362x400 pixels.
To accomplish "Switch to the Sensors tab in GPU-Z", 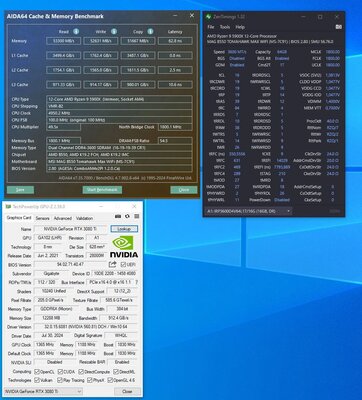I will (x=43, y=218).
